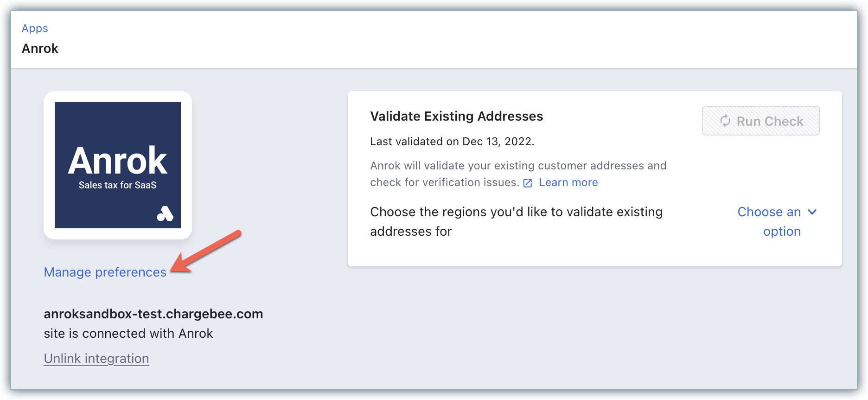Expand the chevron next to Choose an option
Viewport: 868px width, 400px height.
(x=812, y=212)
